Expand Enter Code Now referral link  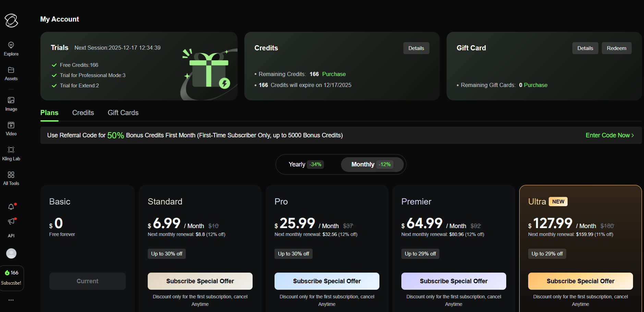(x=609, y=135)
